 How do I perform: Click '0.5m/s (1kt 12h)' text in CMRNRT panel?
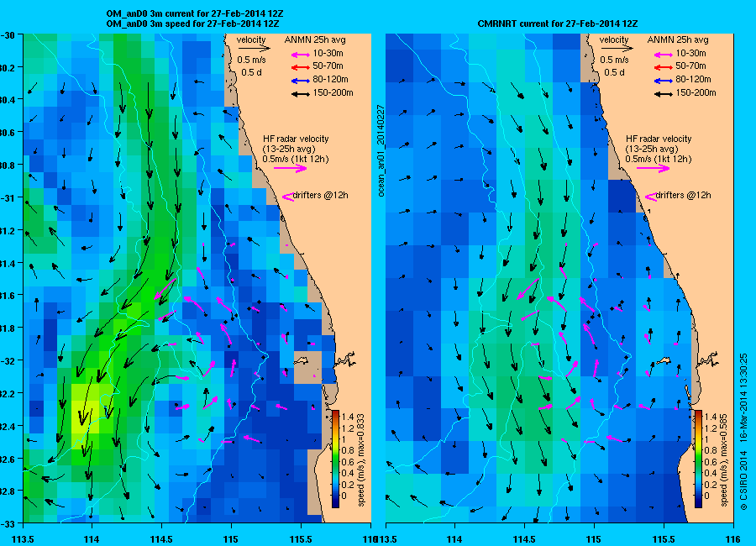point(659,159)
